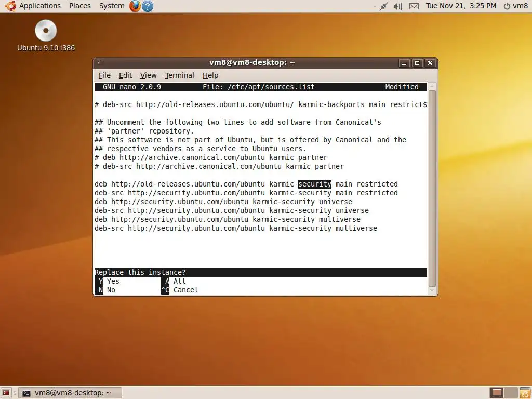The width and height of the screenshot is (532, 399).
Task: Click the highlighted word security
Action: (314, 184)
